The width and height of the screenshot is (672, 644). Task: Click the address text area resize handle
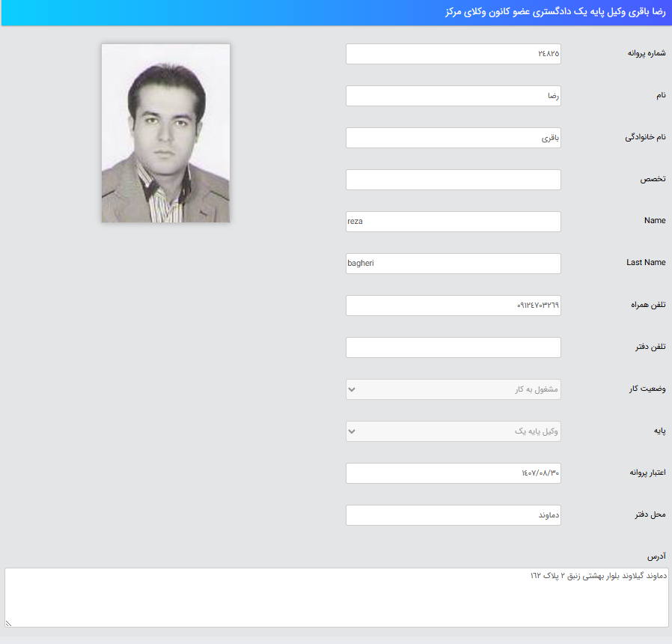coord(9,623)
